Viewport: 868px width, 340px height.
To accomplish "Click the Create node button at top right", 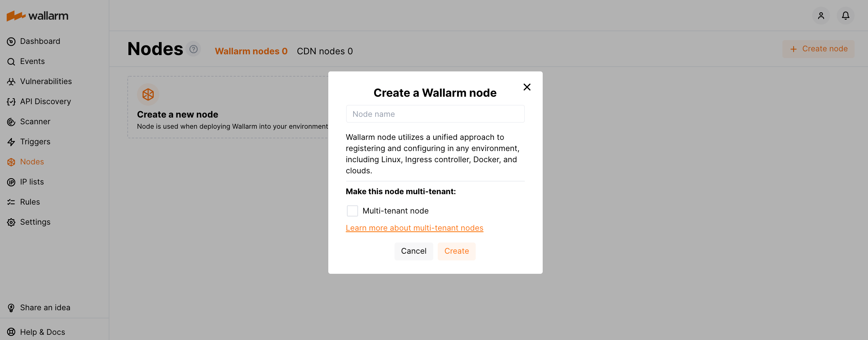I will [818, 49].
